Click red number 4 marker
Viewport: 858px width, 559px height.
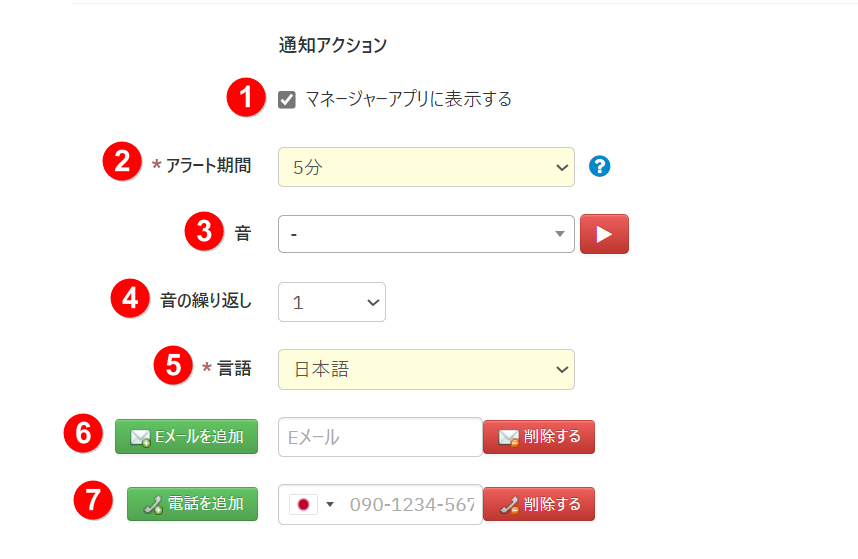pos(129,299)
